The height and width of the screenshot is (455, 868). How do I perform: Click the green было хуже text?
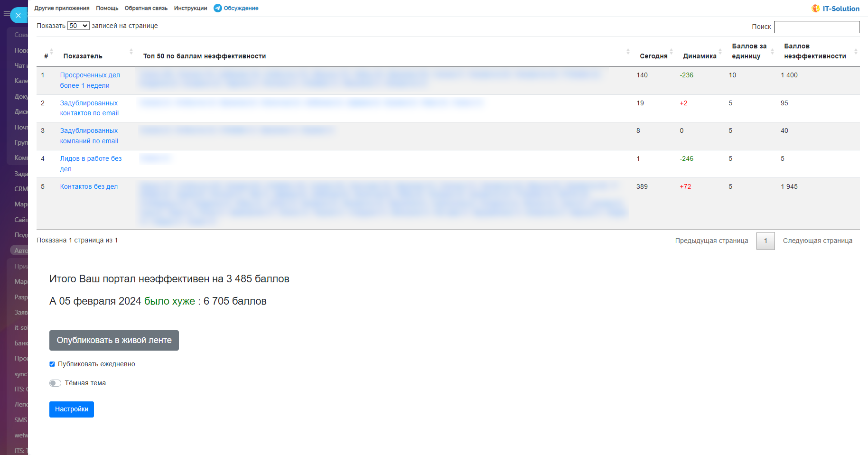coord(169,301)
